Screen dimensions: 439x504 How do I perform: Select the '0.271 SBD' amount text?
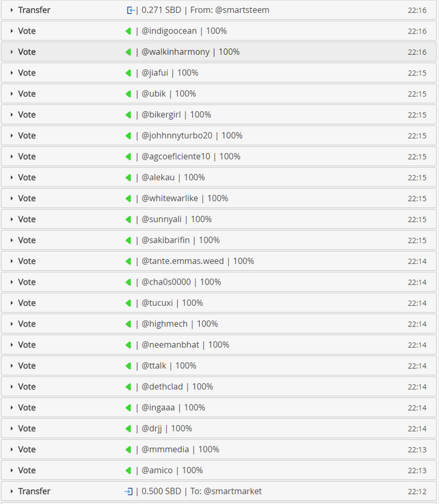[161, 10]
